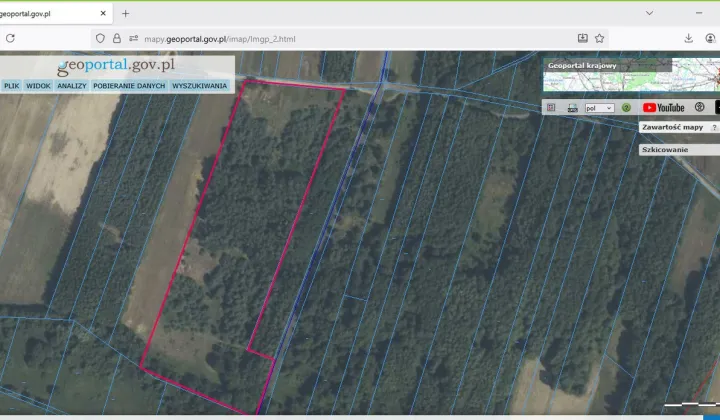The height and width of the screenshot is (420, 720).
Task: Click the accessibility icon next to YouTube
Action: point(699,107)
